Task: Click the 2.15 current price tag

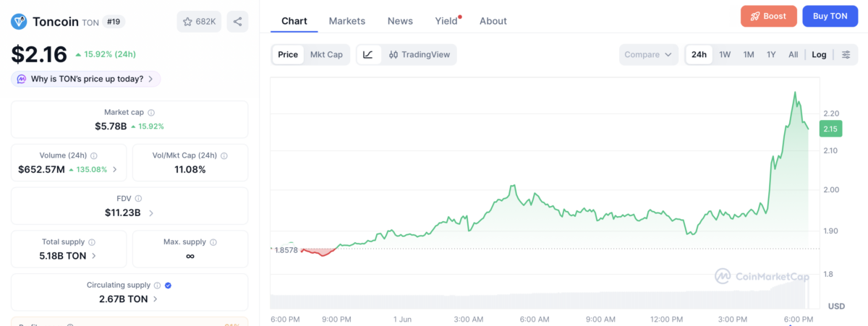Action: pyautogui.click(x=830, y=129)
